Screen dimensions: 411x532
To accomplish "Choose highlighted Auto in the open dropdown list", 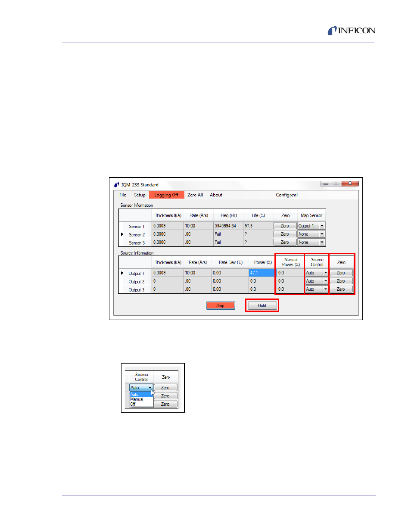I will click(x=141, y=394).
